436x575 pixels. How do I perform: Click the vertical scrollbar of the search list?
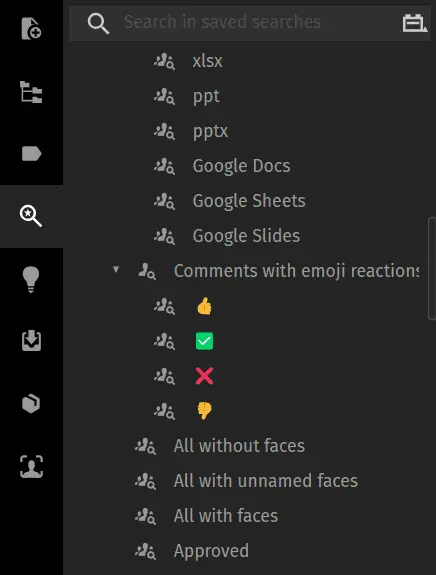[432, 269]
